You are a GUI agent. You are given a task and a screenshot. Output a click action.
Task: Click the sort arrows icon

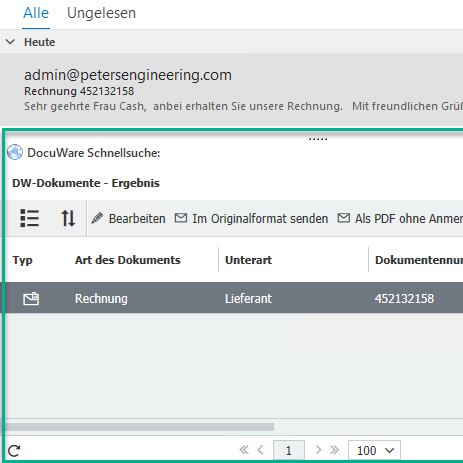click(68, 218)
